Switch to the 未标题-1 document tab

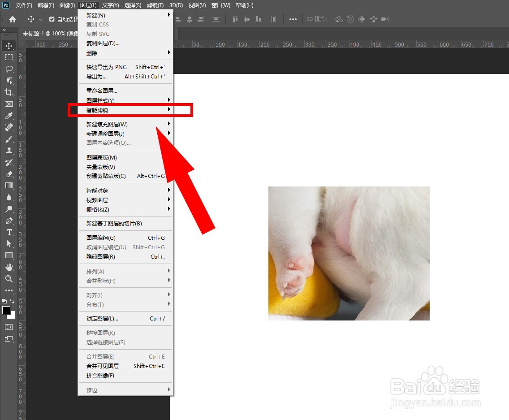point(50,34)
